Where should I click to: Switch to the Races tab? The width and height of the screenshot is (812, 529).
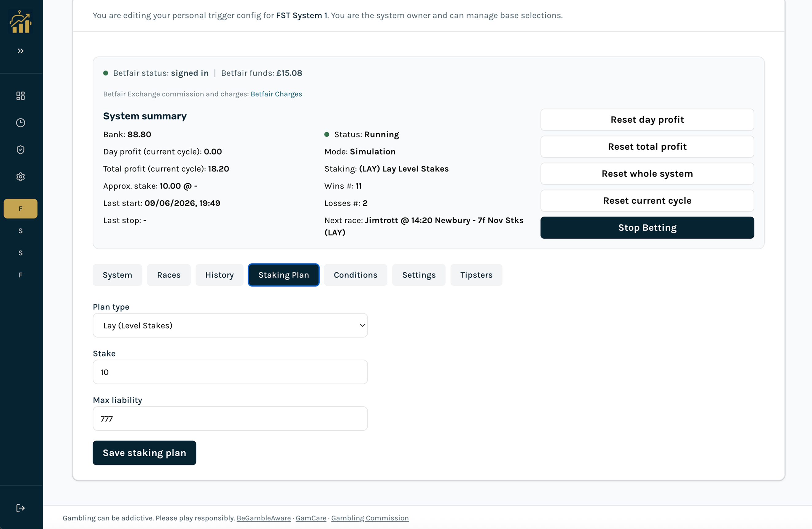(169, 275)
